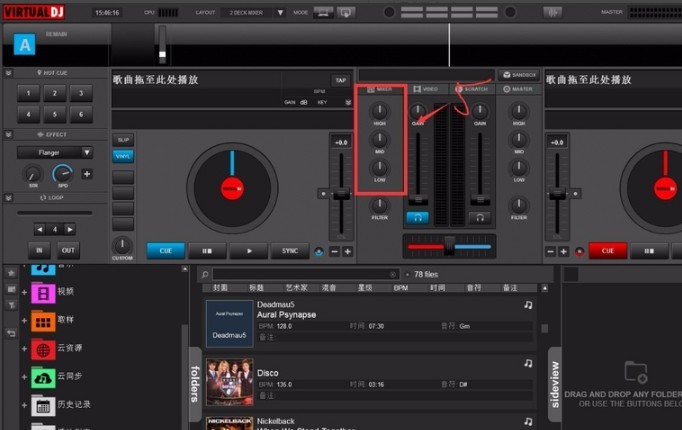The image size is (682, 430).
Task: Click left channel LOW EQ knob
Action: coord(380,168)
